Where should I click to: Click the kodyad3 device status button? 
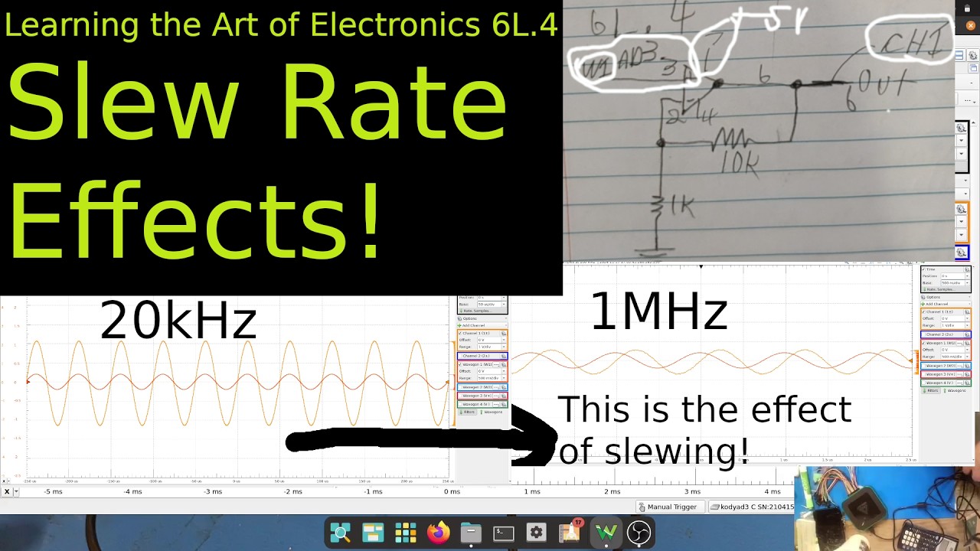click(752, 507)
